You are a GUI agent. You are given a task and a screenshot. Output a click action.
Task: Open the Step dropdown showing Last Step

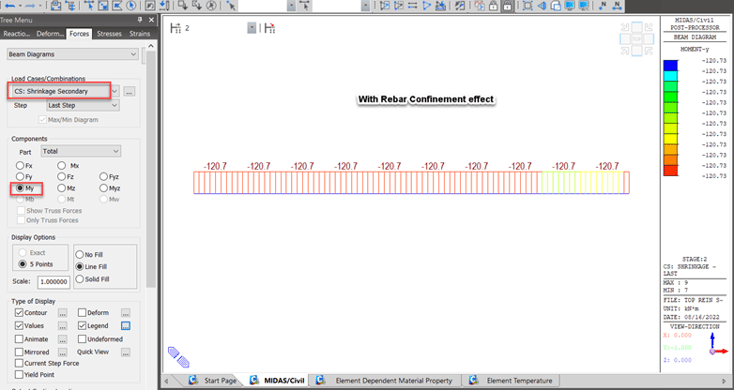[83, 105]
